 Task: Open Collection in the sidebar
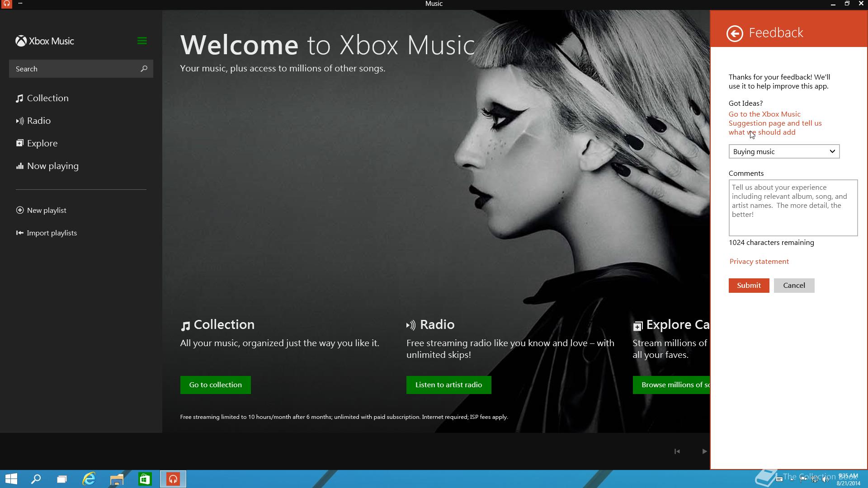42,98
